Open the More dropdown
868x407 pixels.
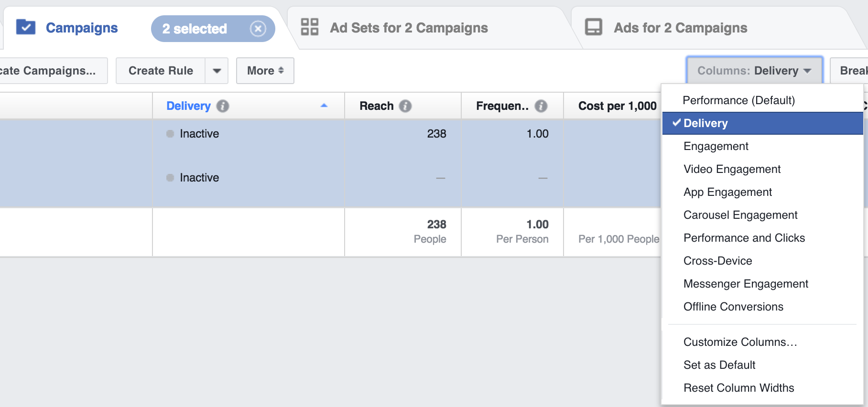(265, 71)
